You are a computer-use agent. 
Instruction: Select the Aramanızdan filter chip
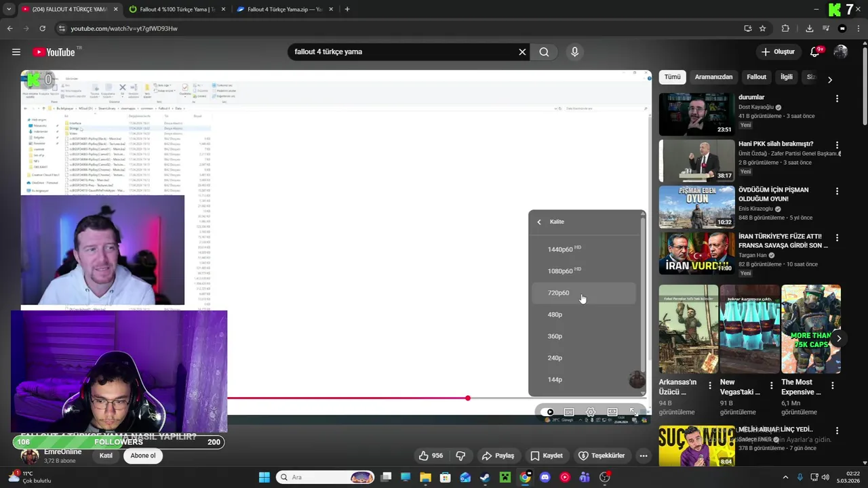pos(713,77)
